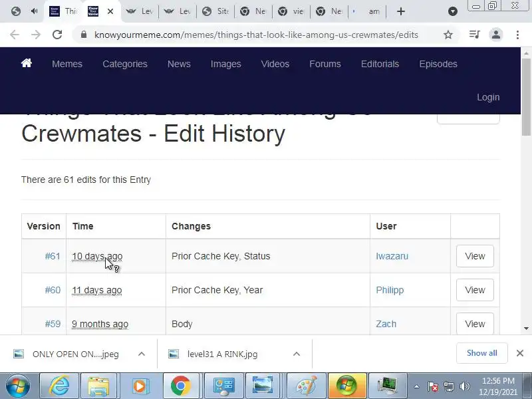Click the '10 days ago' timestamp

pos(97,256)
